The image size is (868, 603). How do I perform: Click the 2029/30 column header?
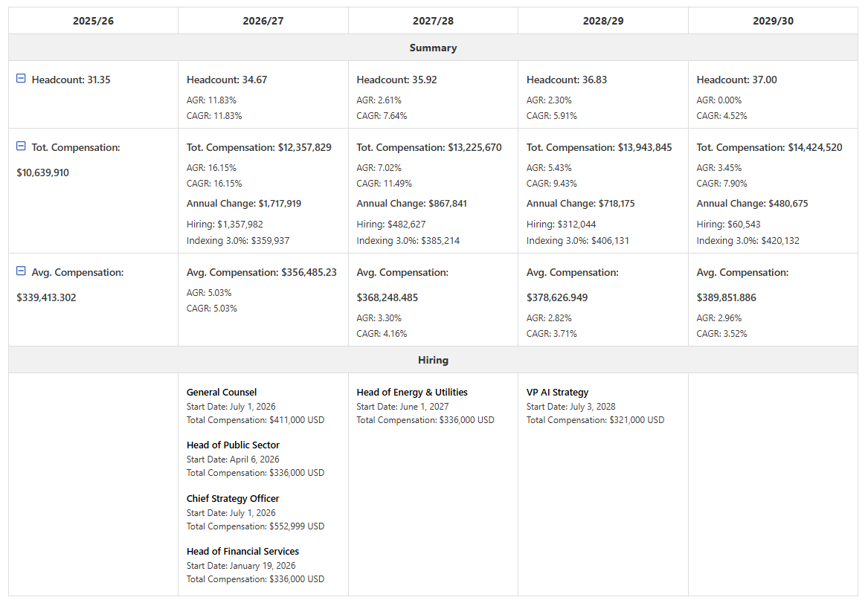773,21
